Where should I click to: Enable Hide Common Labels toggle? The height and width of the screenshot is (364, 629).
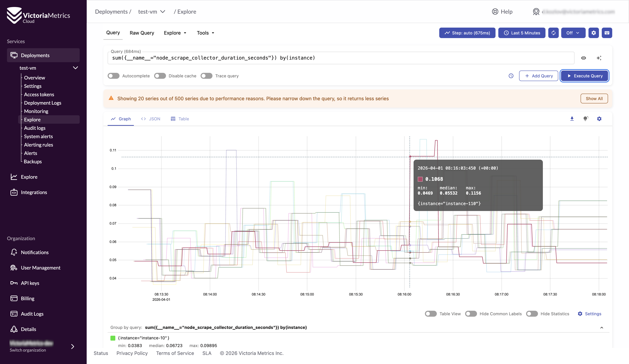point(471,314)
